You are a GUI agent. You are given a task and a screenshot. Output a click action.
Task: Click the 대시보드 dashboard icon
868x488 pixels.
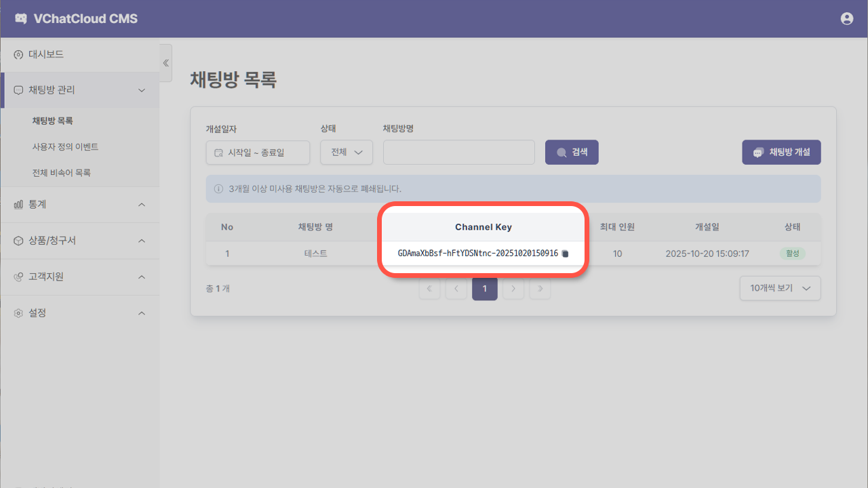17,54
